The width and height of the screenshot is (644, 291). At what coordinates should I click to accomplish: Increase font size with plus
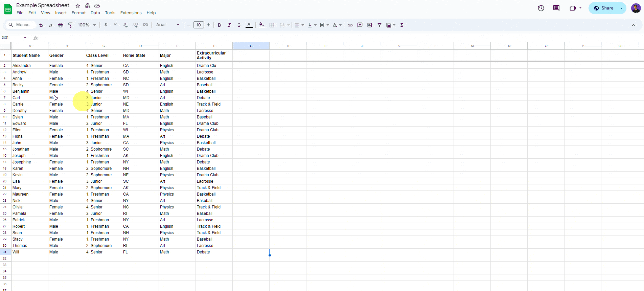coord(208,25)
